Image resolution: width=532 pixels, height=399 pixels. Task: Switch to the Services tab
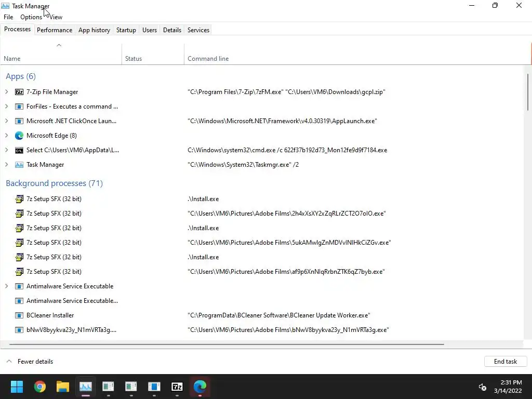pos(198,30)
